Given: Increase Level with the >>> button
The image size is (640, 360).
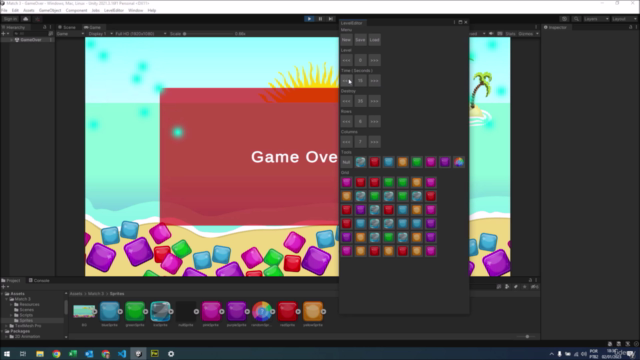Looking at the screenshot, I should (374, 60).
